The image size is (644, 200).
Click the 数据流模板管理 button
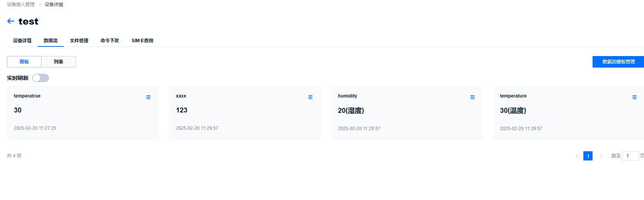click(x=618, y=62)
